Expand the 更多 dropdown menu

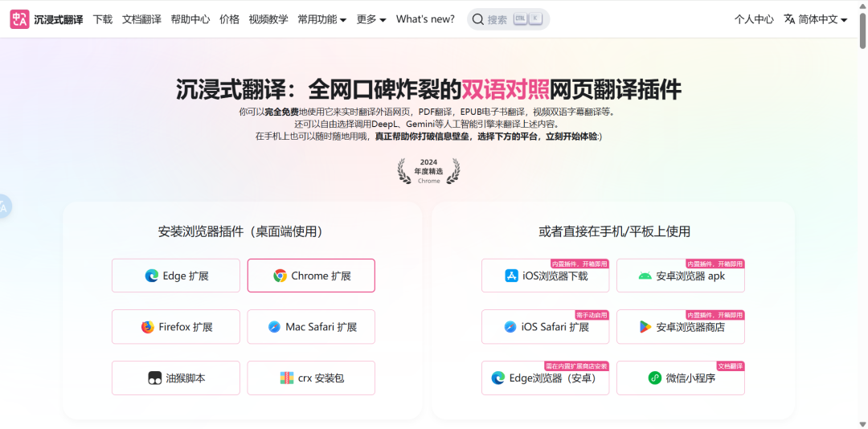coord(371,19)
